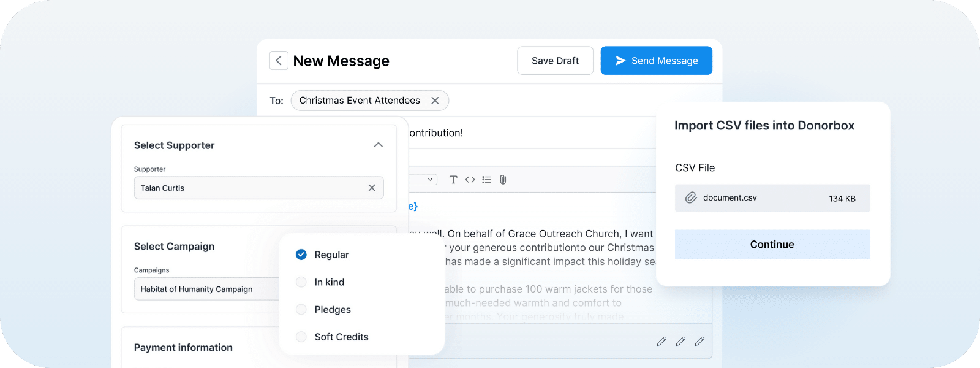Select the In kind radio option
The height and width of the screenshot is (368, 980).
point(301,282)
